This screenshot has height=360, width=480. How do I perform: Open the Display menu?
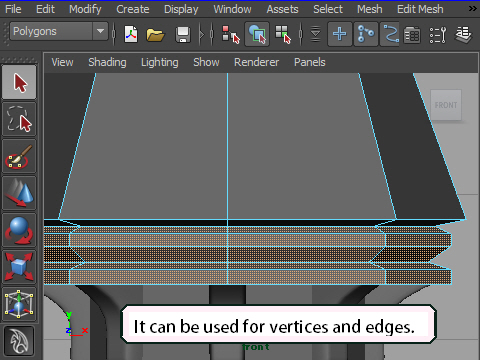[x=181, y=9]
